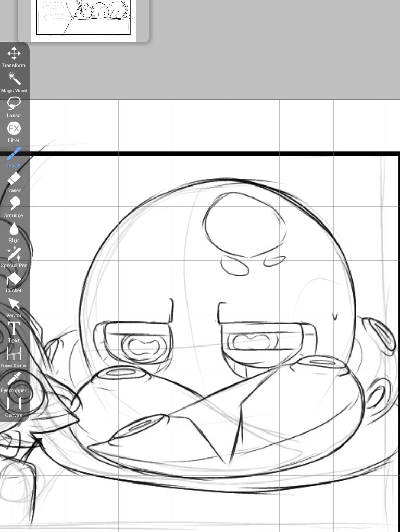Screen dimensions: 400x532
Task: Choose the Lasso tool
Action: (14, 107)
